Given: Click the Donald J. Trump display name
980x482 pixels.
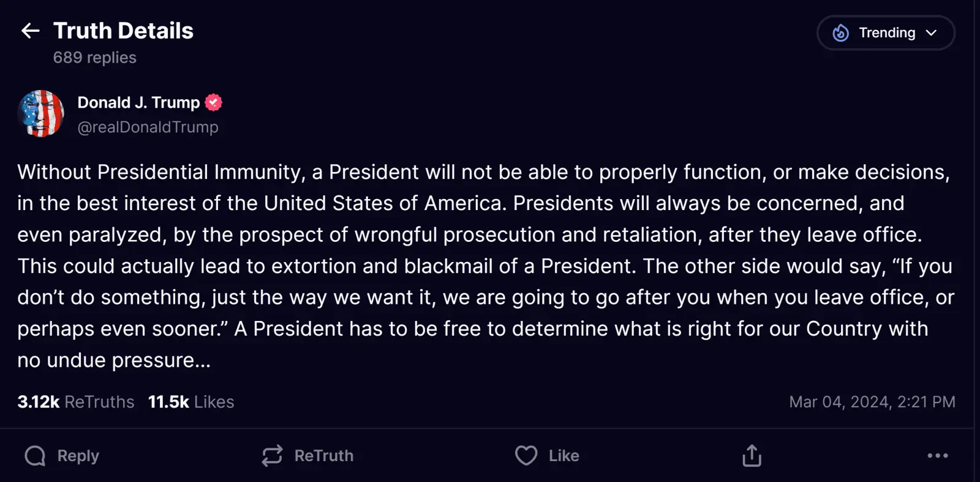Looking at the screenshot, I should pos(138,102).
